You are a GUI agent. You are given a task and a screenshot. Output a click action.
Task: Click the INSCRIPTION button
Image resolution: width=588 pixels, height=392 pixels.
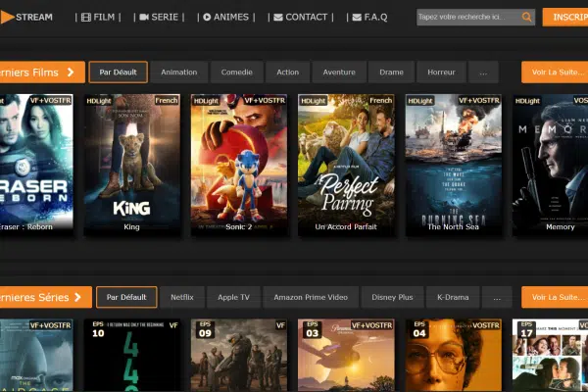point(565,18)
